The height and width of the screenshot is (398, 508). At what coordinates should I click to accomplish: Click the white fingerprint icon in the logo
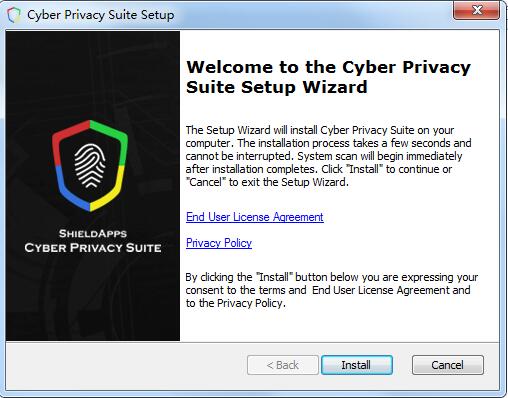coord(90,165)
